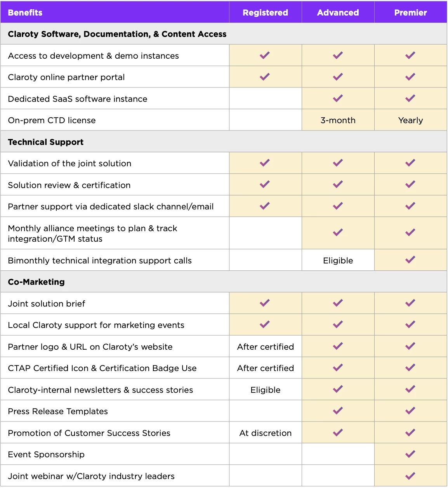Click Premier checkmark for Joint webinar row
Screen dimensions: 448x488
coord(410,476)
